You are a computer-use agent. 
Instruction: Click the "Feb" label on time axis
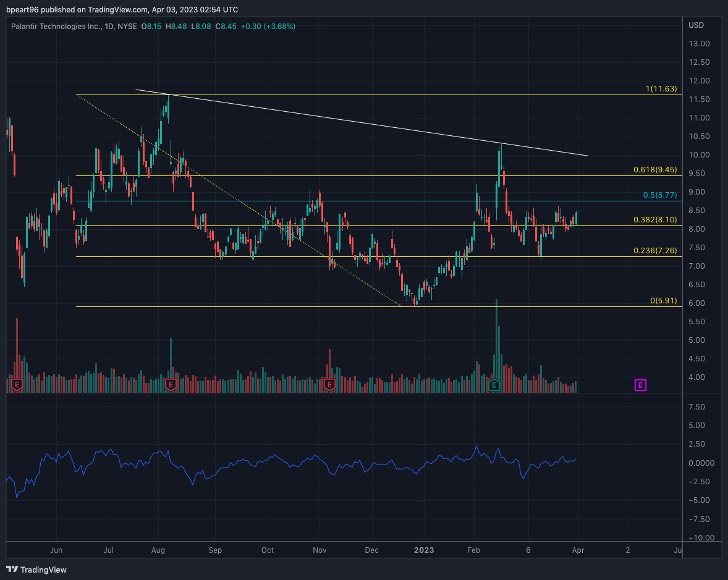click(x=473, y=550)
